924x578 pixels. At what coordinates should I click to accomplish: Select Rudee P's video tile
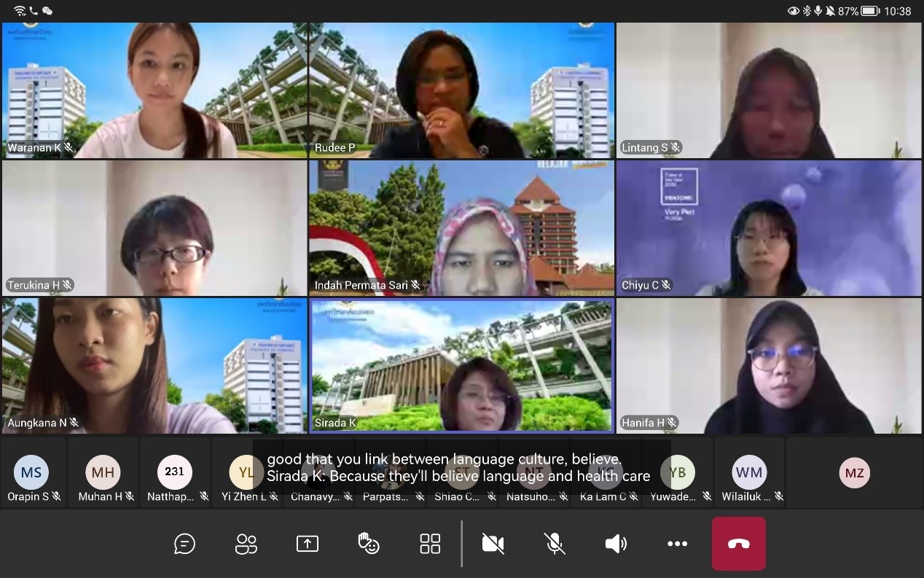pos(461,90)
